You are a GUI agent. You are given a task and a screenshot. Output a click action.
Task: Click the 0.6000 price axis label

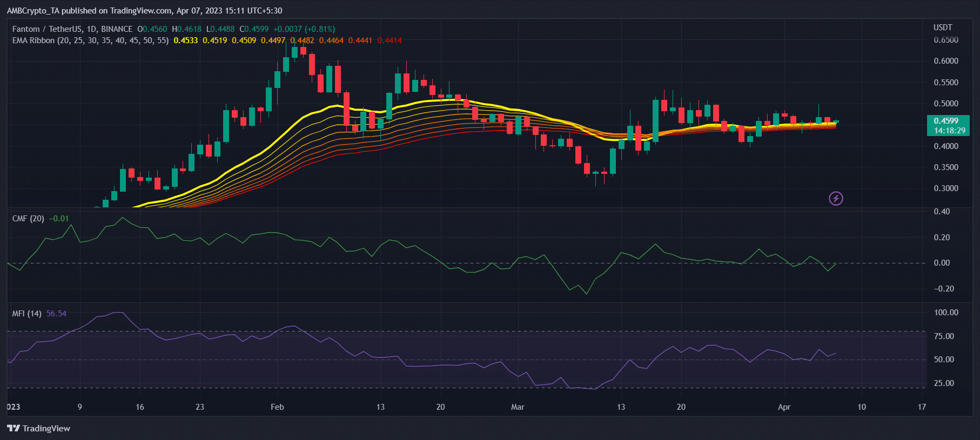tap(946, 61)
